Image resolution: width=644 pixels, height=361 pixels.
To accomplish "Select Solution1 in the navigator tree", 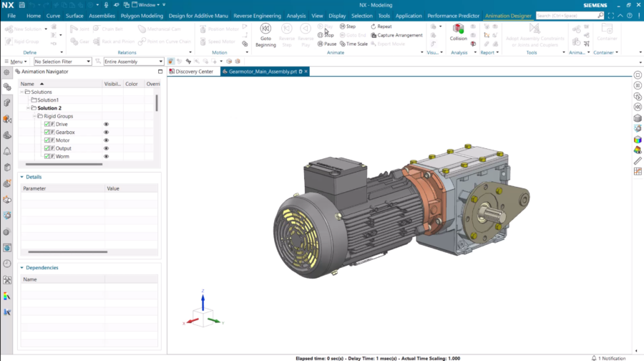I will [48, 100].
